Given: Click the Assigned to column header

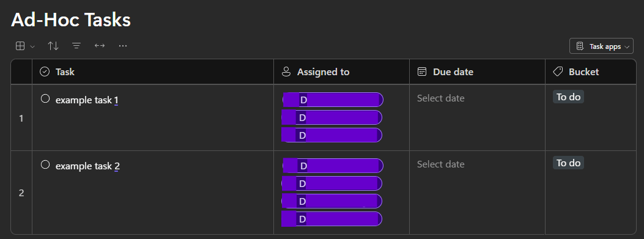Looking at the screenshot, I should [342, 72].
